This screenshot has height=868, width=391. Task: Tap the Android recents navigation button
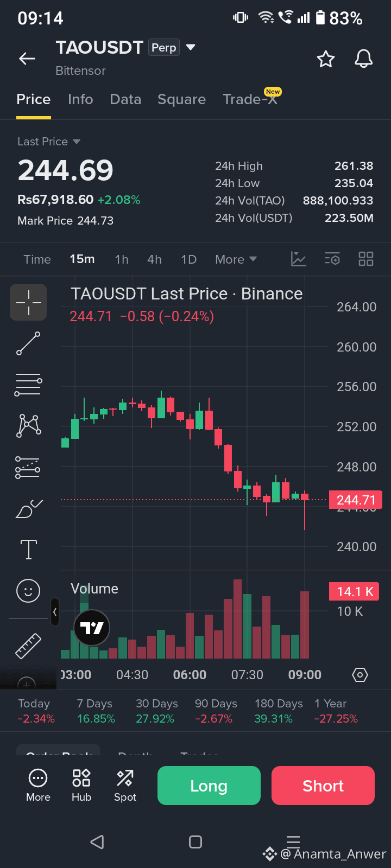pyautogui.click(x=293, y=842)
